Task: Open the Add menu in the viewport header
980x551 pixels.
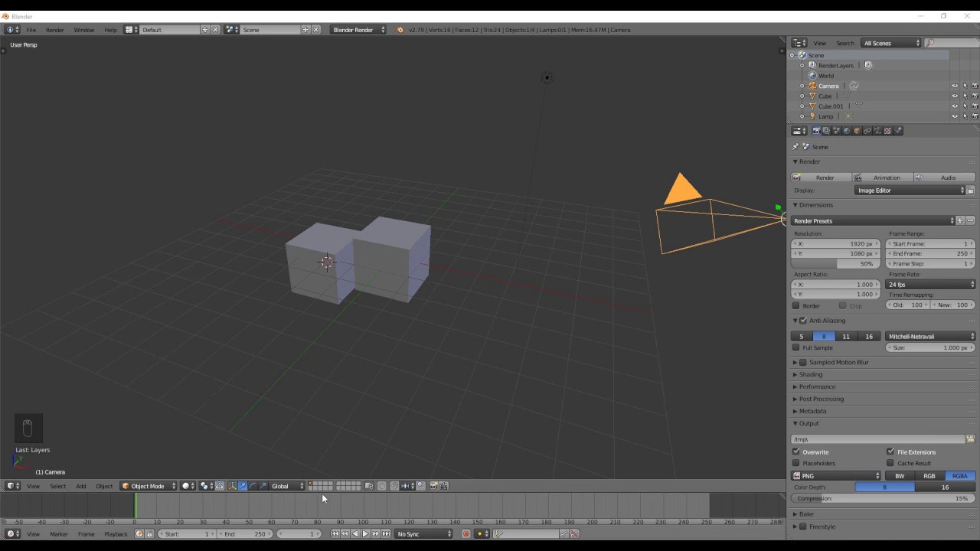Action: pos(80,486)
